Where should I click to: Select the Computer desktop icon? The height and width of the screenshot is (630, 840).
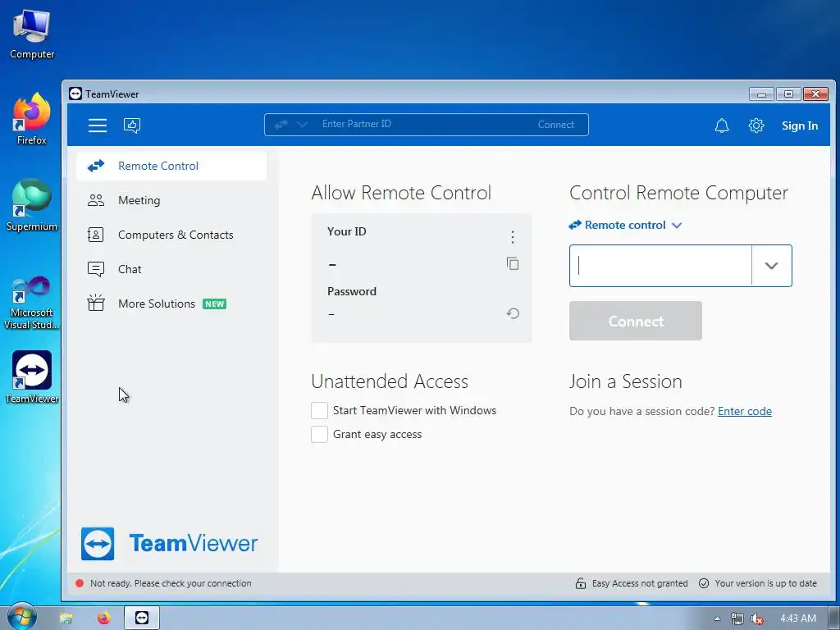pyautogui.click(x=32, y=33)
